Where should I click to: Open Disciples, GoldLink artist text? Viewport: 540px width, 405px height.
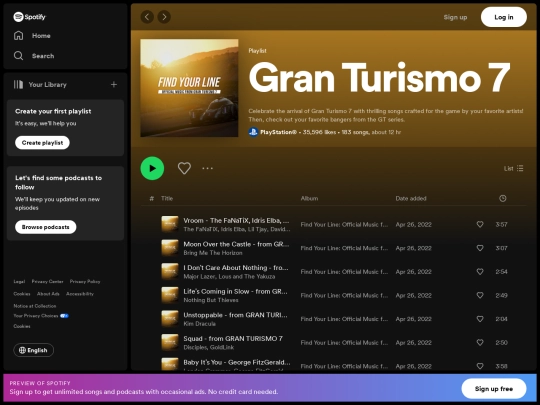[x=209, y=347]
